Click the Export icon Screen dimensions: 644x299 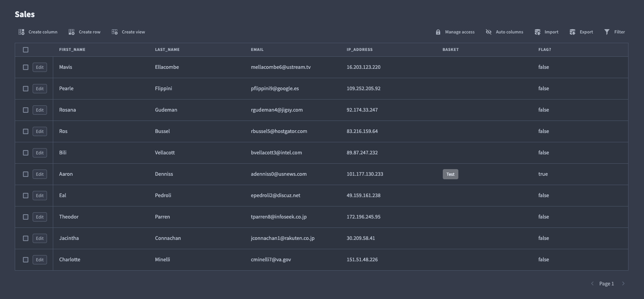[x=573, y=32]
